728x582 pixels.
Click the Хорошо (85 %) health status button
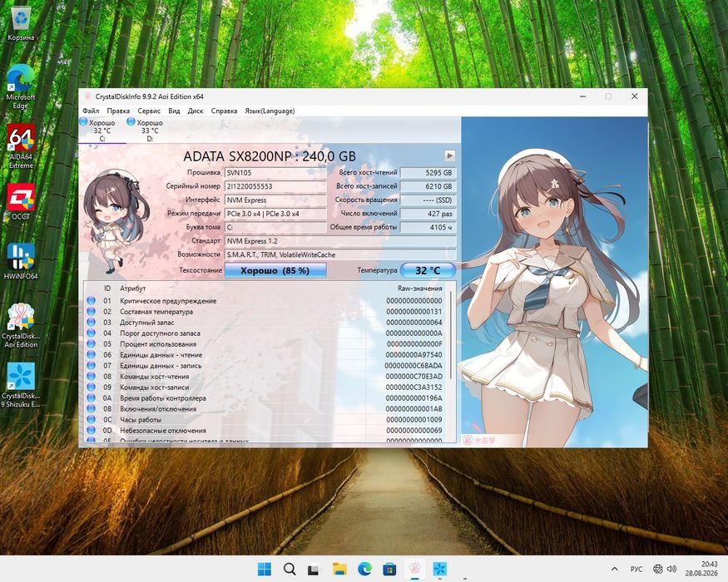coord(275,270)
